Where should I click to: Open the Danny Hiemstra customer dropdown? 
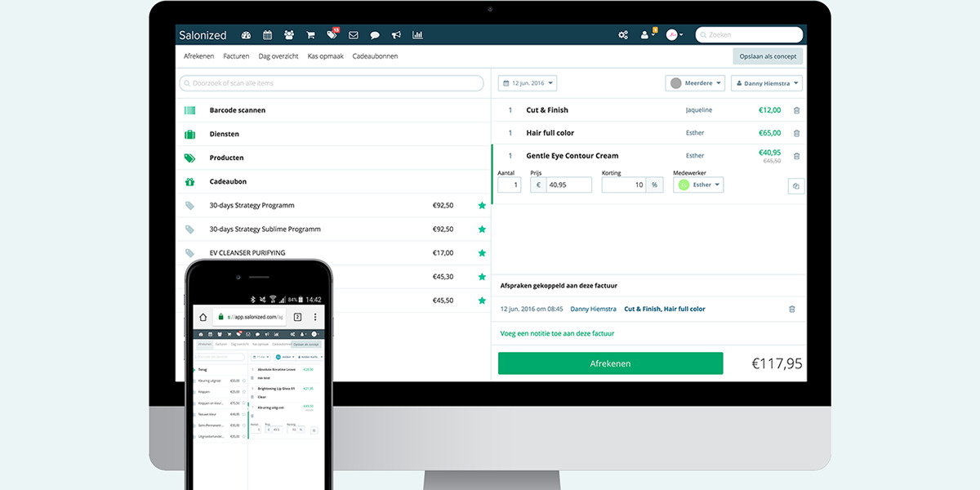coord(767,83)
